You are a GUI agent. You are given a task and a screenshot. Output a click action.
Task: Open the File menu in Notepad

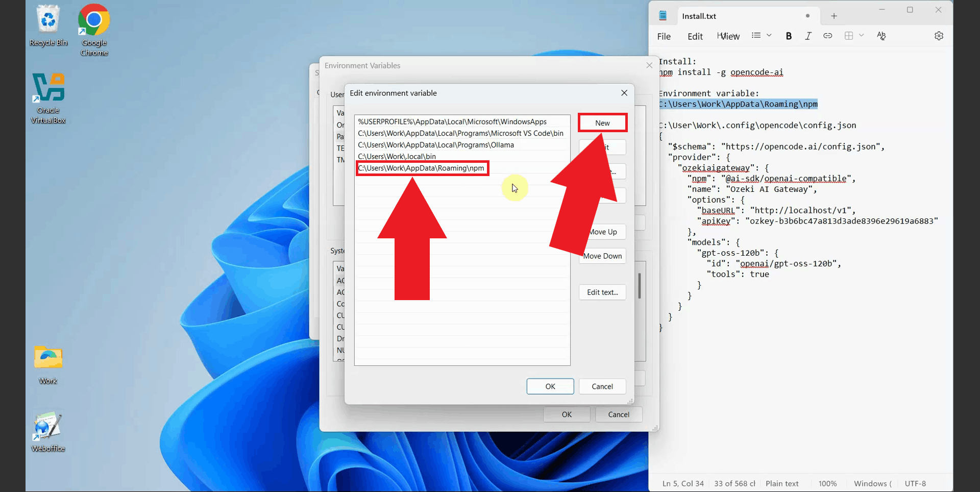point(664,36)
